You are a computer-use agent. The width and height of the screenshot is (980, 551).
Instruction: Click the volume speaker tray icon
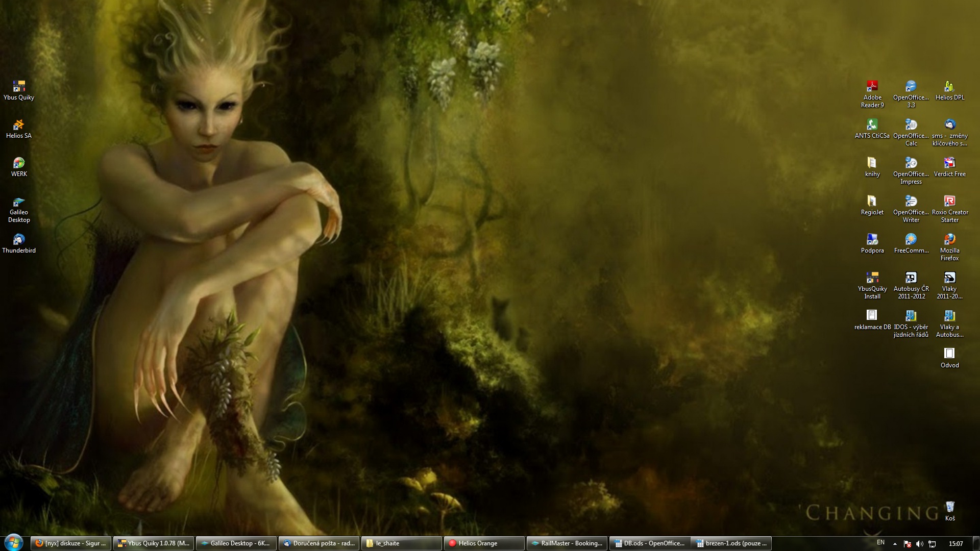click(919, 544)
